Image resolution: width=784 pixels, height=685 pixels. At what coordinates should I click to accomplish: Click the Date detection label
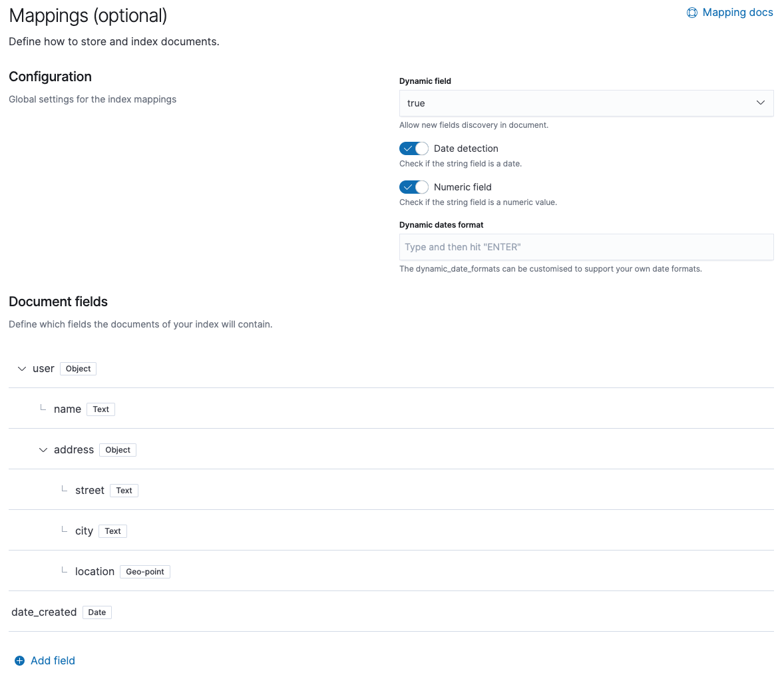tap(466, 148)
